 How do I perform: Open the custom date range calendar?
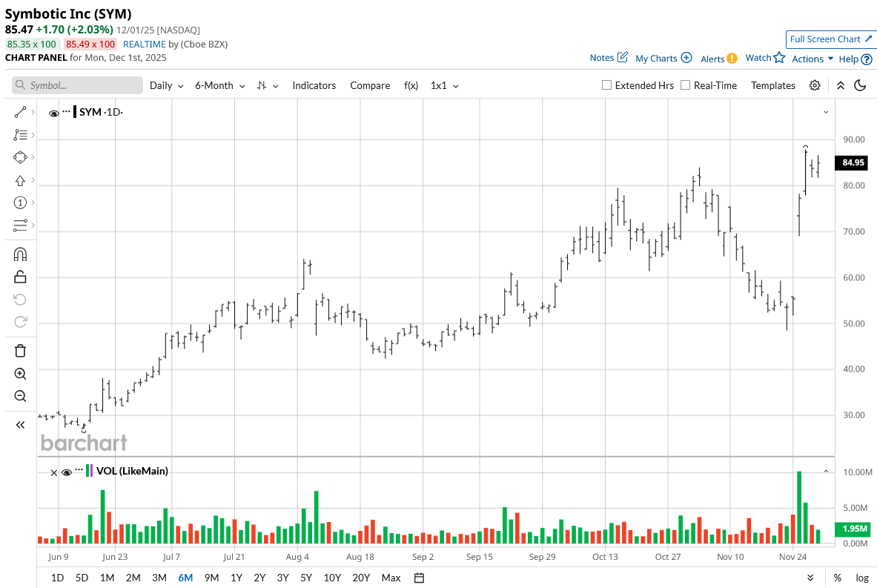coord(419,578)
